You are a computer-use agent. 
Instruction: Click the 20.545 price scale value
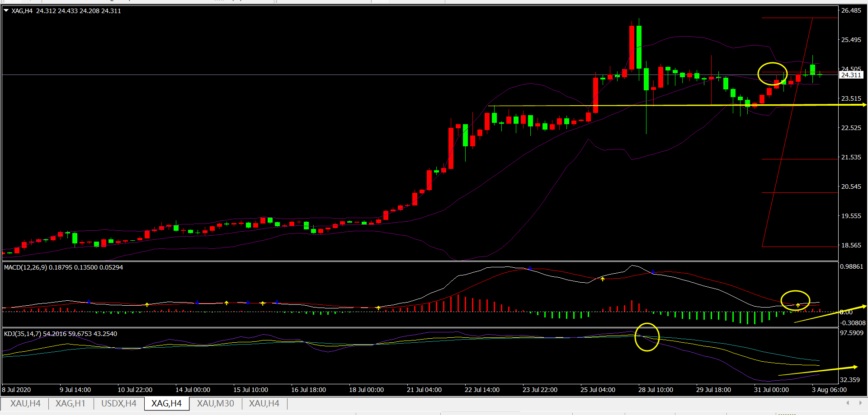(851, 187)
